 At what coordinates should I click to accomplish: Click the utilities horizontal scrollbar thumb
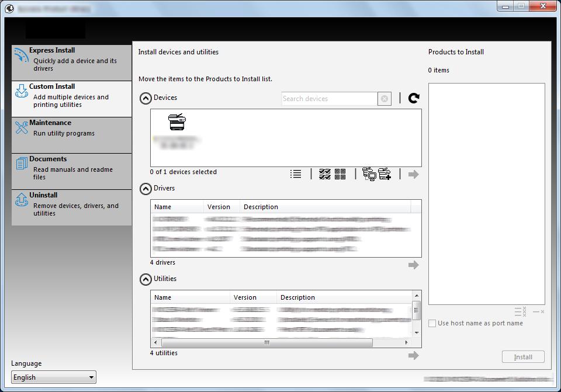click(267, 343)
